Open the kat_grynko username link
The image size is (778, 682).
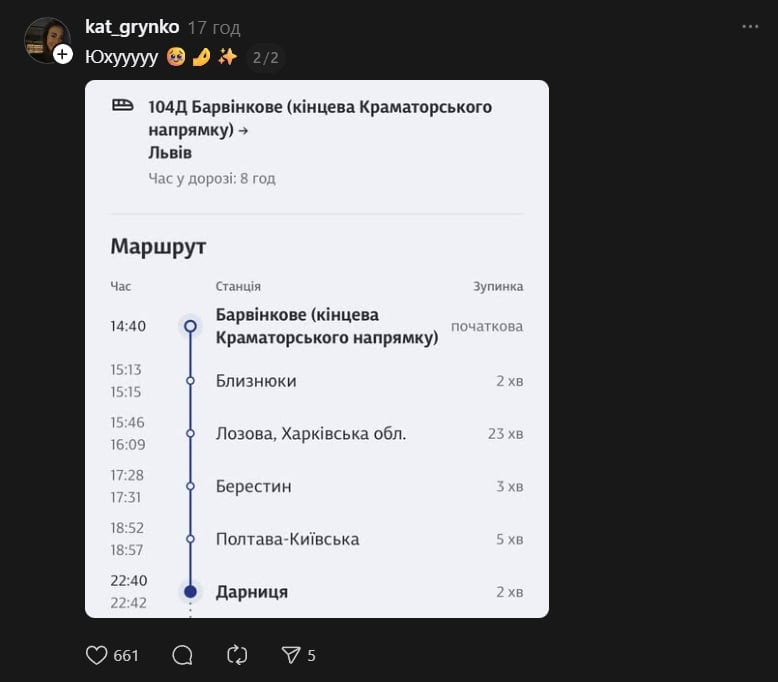coord(133,27)
